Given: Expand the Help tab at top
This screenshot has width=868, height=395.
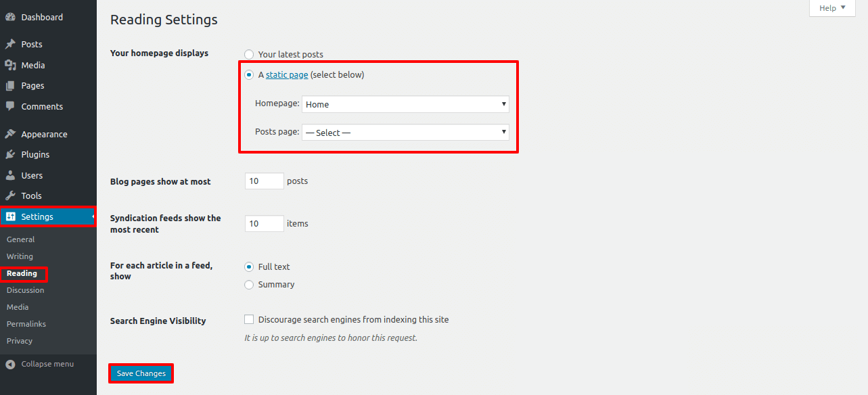Looking at the screenshot, I should coord(832,8).
